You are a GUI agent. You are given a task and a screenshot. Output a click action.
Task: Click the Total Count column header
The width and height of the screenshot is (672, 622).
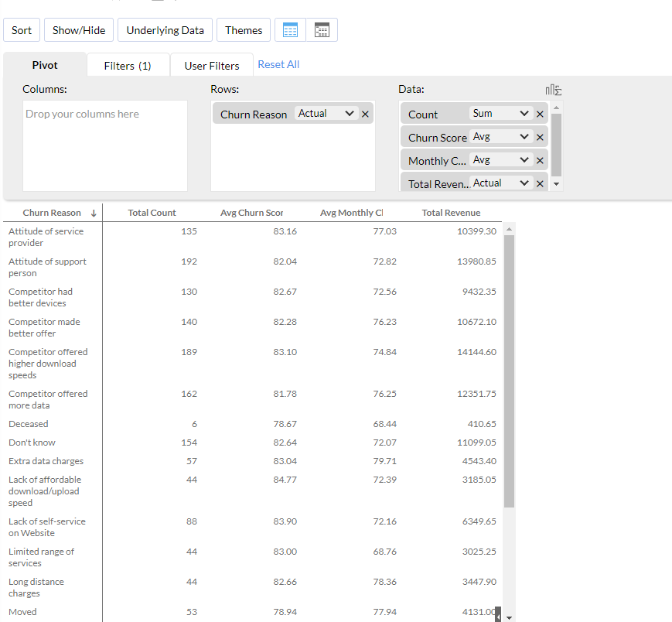click(152, 213)
